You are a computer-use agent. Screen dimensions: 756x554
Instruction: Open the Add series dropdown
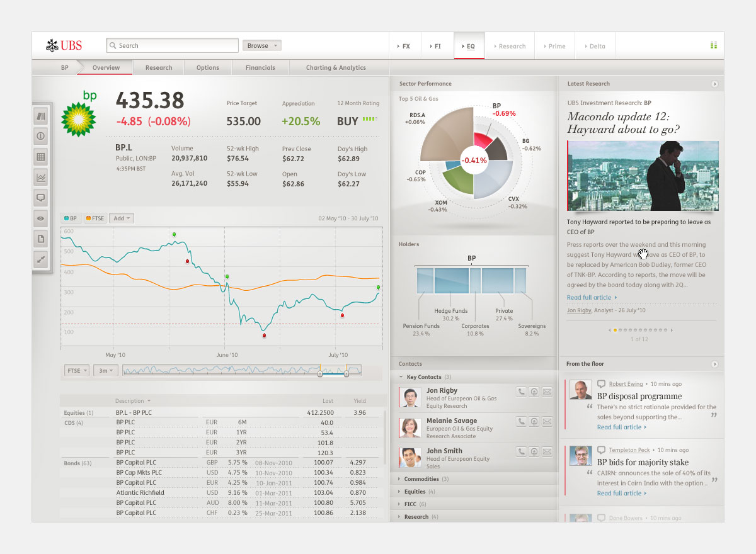(x=122, y=218)
